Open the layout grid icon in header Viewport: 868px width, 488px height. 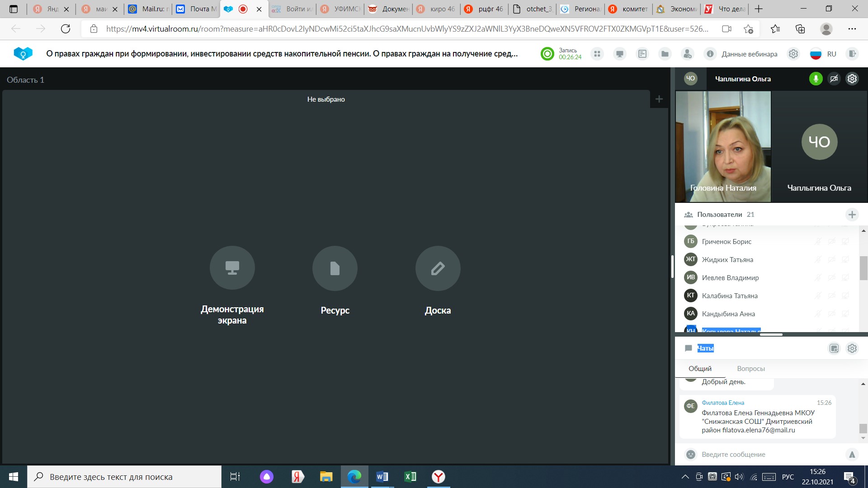[597, 54]
